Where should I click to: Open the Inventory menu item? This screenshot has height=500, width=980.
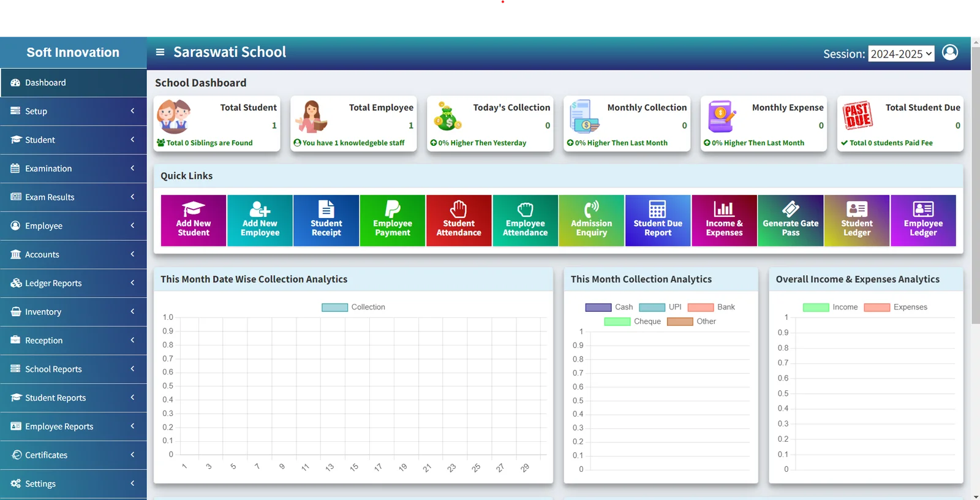tap(73, 312)
